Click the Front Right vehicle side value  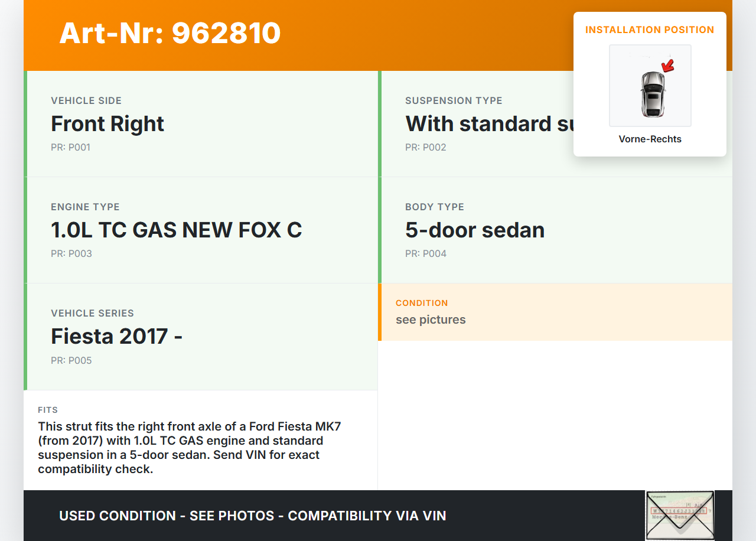pyautogui.click(x=107, y=124)
